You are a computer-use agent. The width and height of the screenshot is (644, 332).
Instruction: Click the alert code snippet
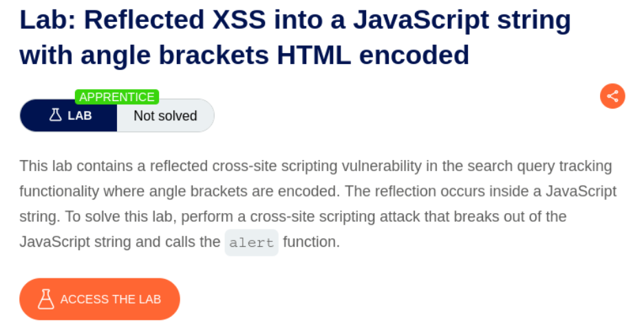coord(252,243)
